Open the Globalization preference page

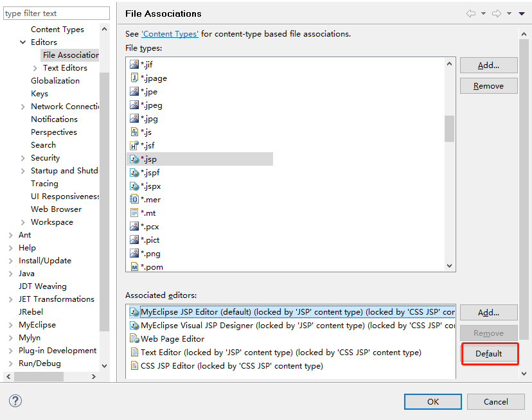point(55,81)
